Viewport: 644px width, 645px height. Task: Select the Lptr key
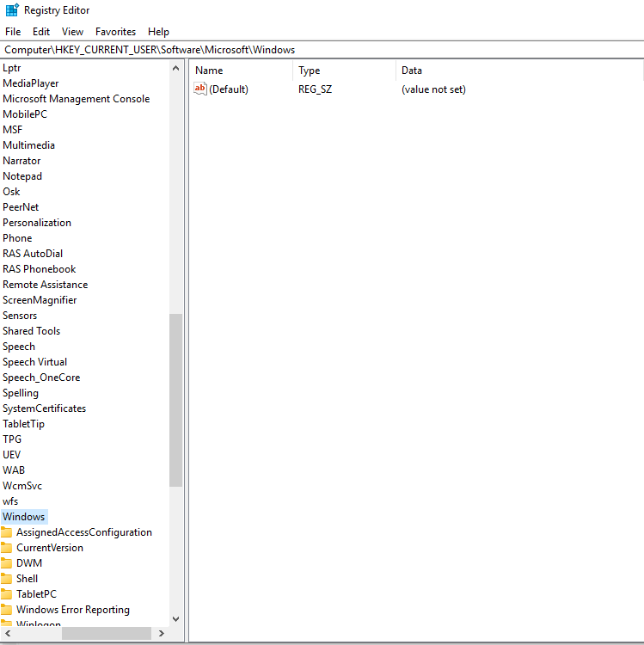coord(11,68)
